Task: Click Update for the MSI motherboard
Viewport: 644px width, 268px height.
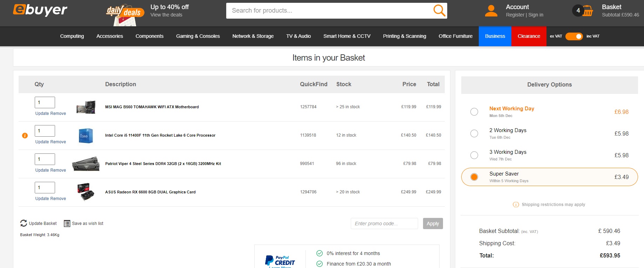Action: pos(42,114)
